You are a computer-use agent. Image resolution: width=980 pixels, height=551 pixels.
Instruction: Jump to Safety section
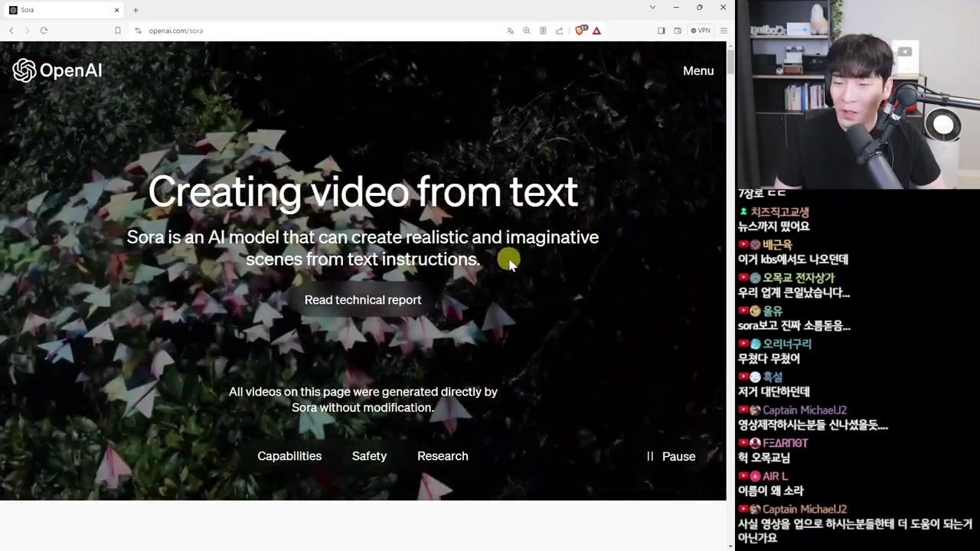[369, 456]
